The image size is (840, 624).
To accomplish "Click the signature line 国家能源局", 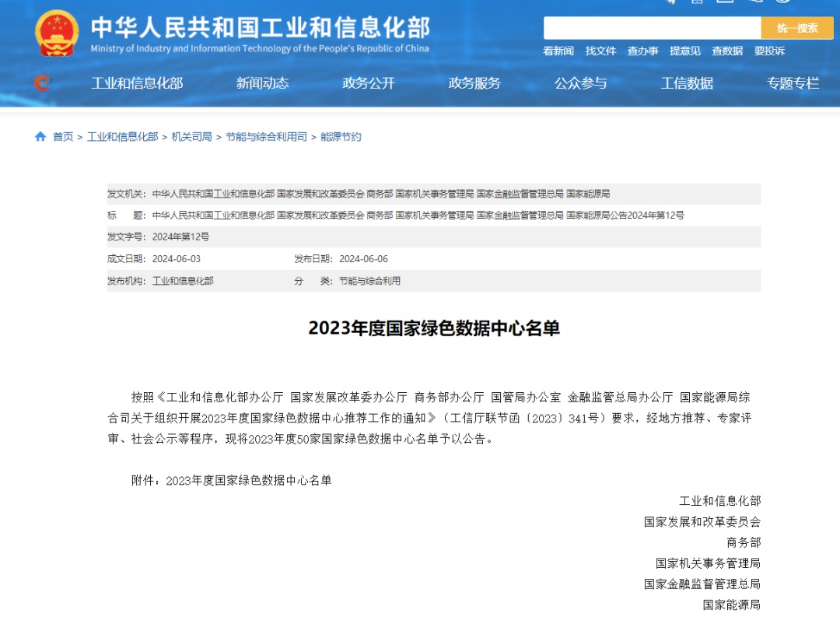I will click(732, 605).
